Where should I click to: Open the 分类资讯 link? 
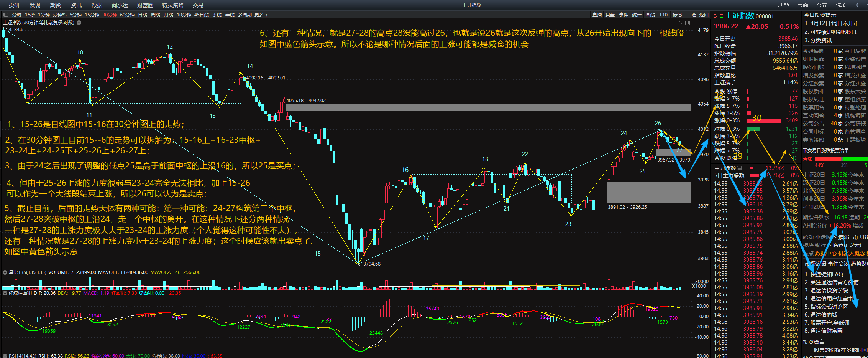[818, 40]
